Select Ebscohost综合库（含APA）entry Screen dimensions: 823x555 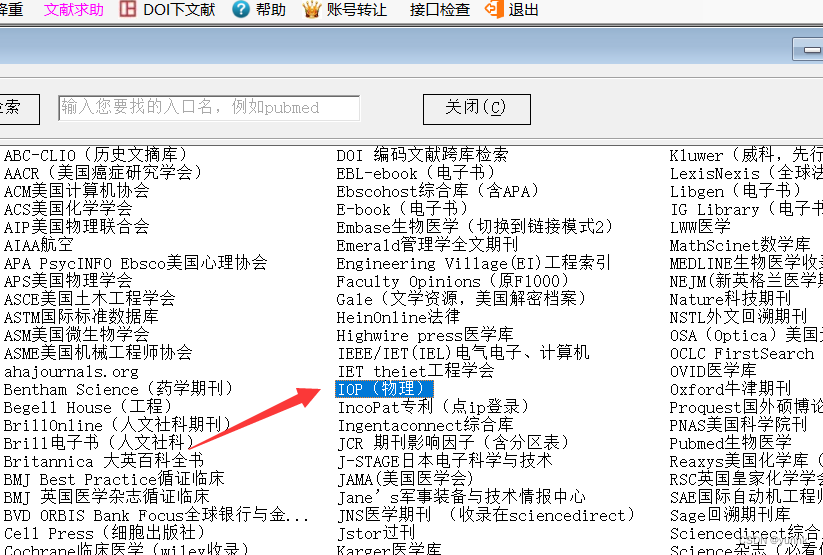(x=438, y=191)
